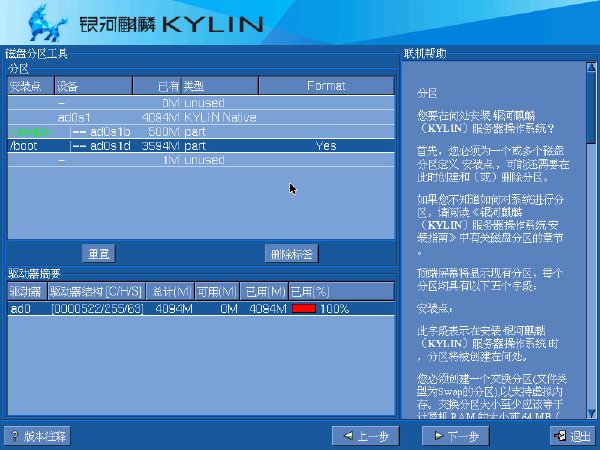Click the /boot mount point cell

23,146
